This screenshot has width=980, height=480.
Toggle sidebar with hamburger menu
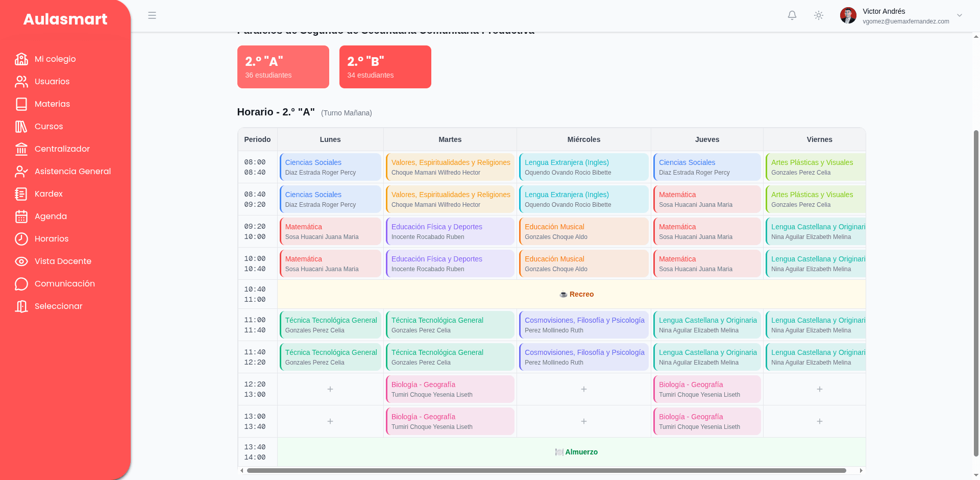point(152,15)
